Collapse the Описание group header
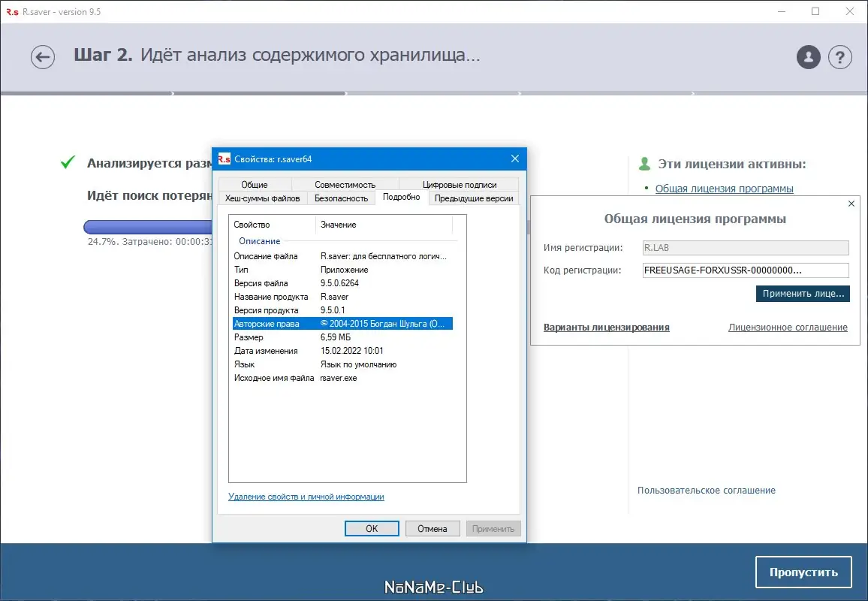Screen dimensions: 868x601 (260, 241)
